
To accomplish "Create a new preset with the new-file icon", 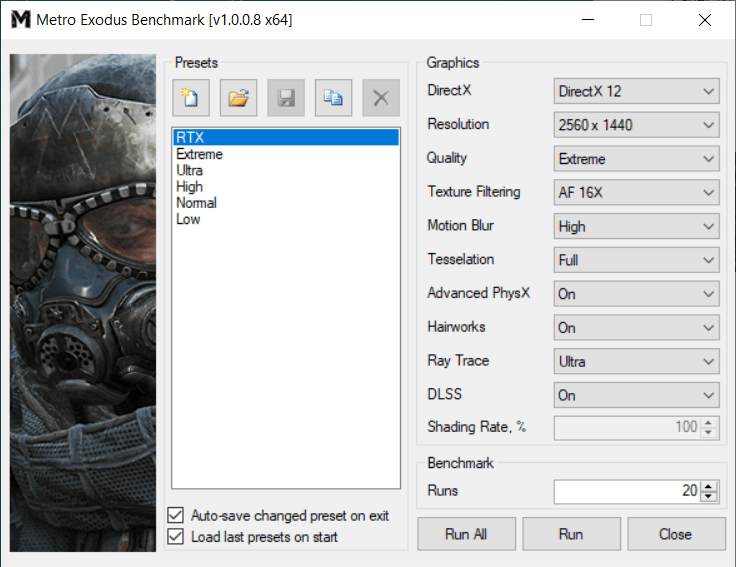I will [191, 98].
